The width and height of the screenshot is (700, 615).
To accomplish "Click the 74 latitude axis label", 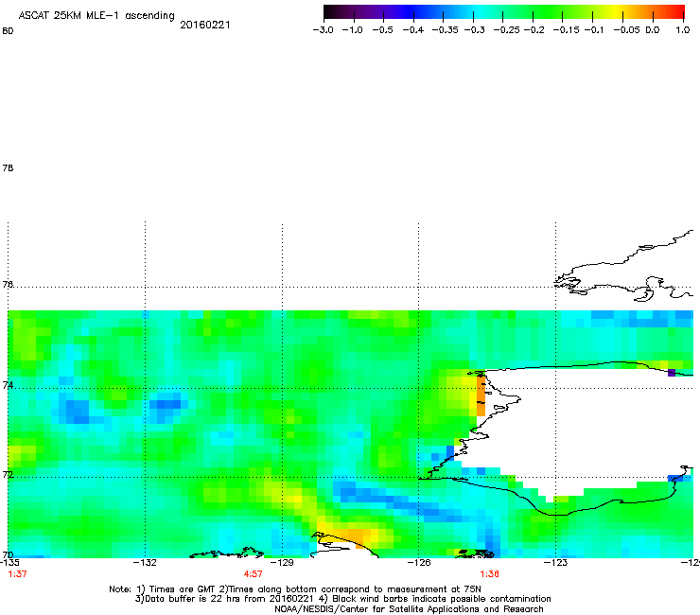I will [8, 385].
